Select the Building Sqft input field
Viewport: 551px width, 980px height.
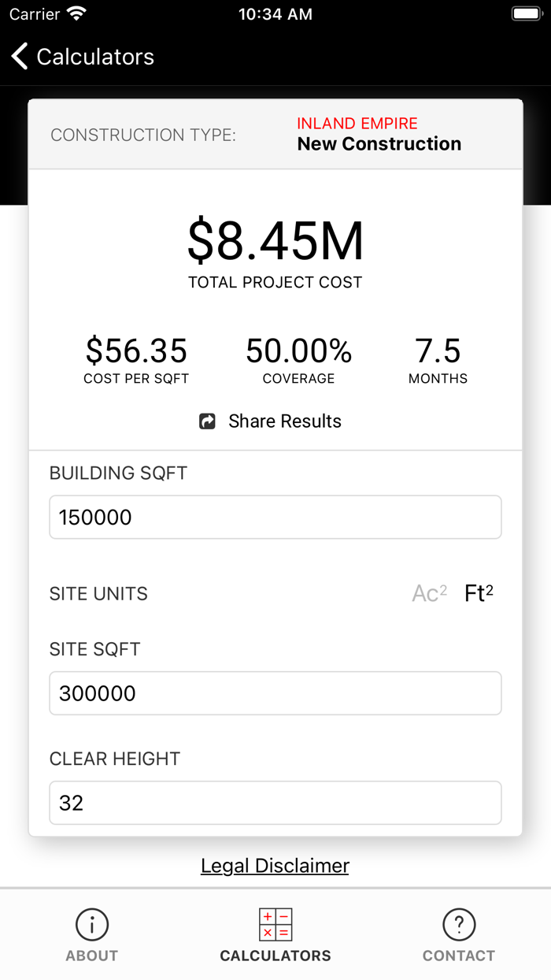coord(275,517)
